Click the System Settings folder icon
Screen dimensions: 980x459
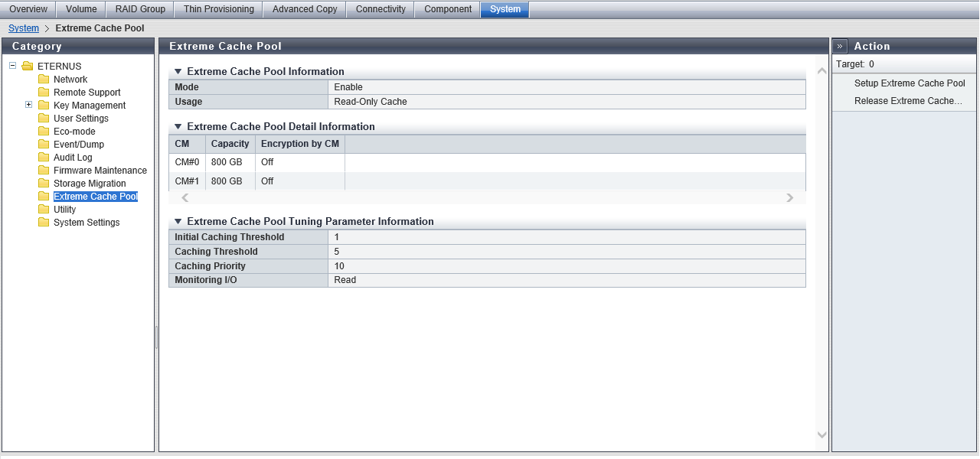44,223
